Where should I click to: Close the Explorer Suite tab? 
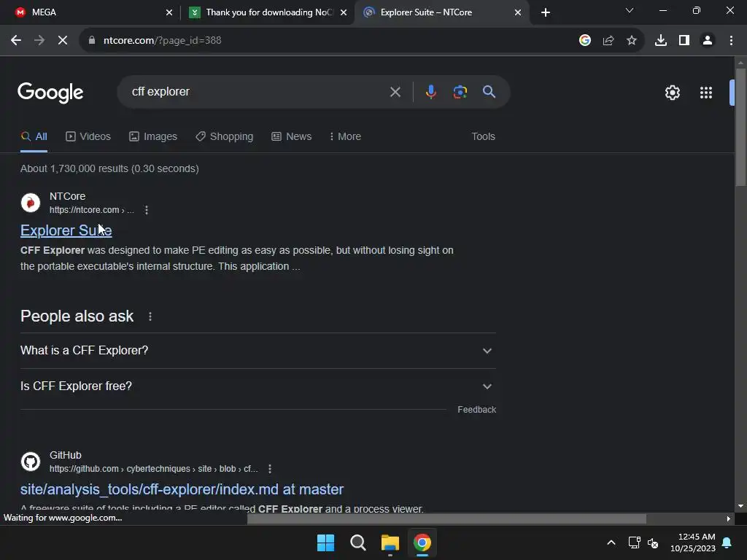coord(518,12)
